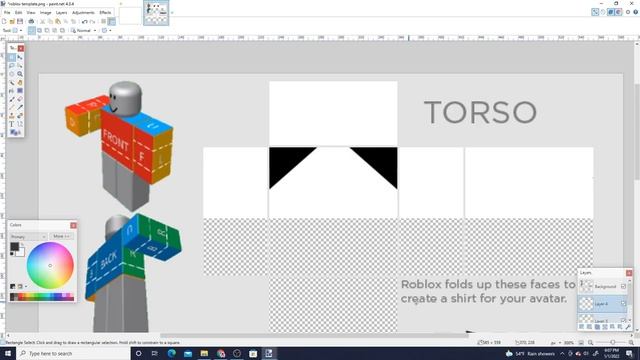This screenshot has height=360, width=640.
Task: Select the Text tool
Action: tap(12, 124)
